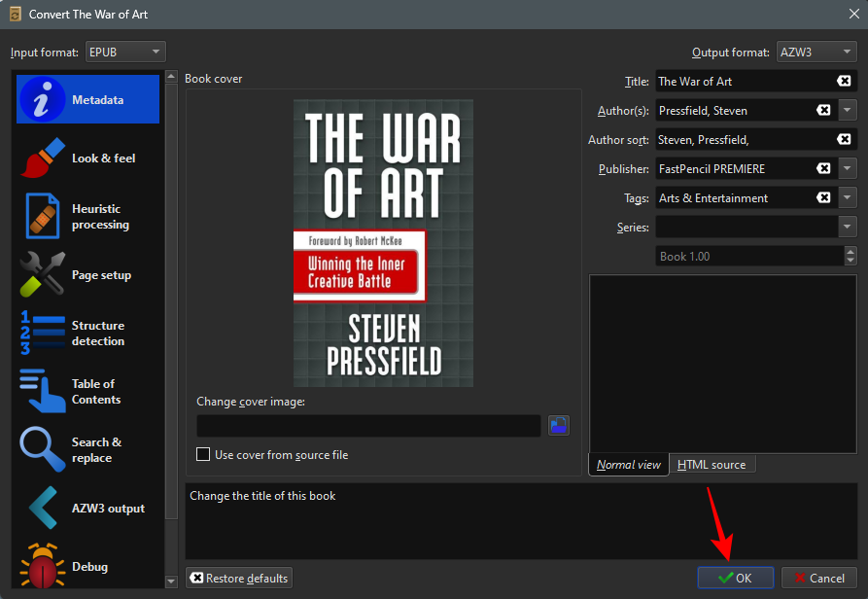Open Table of Contents section icon
The width and height of the screenshot is (868, 599).
click(x=43, y=392)
